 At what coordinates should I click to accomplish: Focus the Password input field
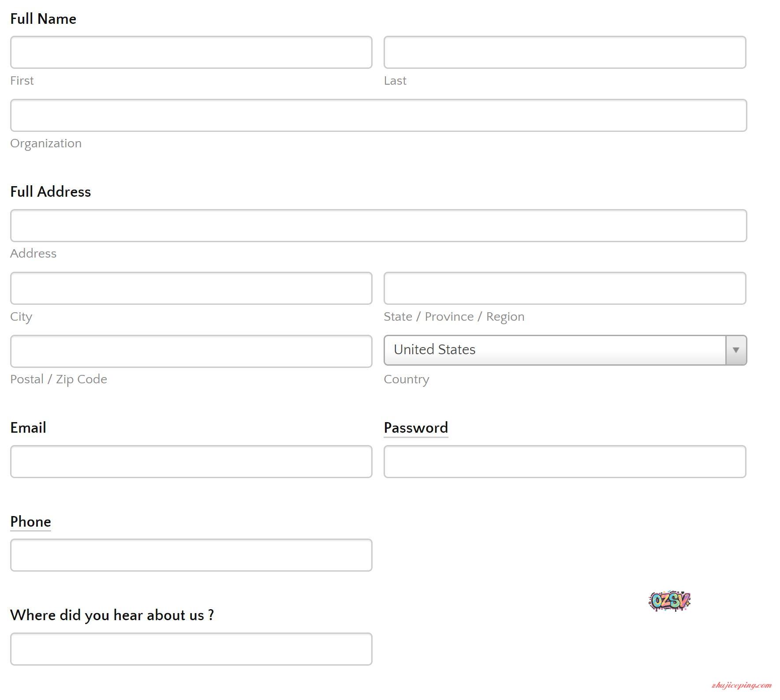click(x=564, y=462)
